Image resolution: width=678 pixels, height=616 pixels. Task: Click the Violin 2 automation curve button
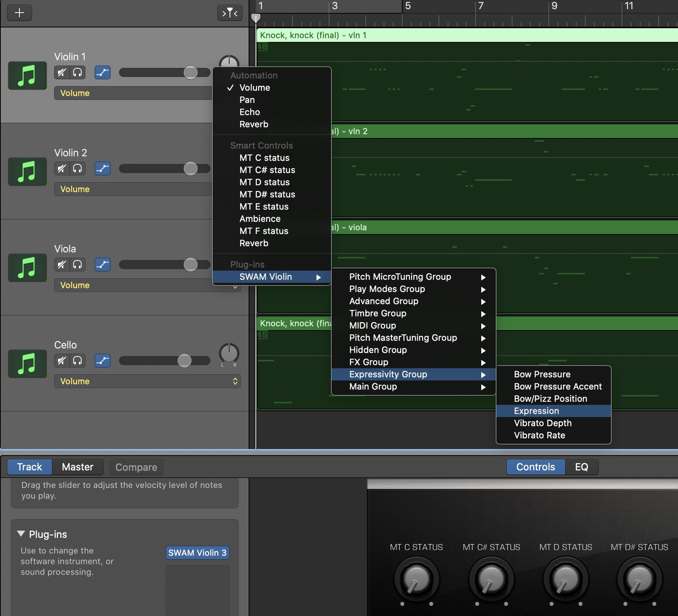click(102, 168)
